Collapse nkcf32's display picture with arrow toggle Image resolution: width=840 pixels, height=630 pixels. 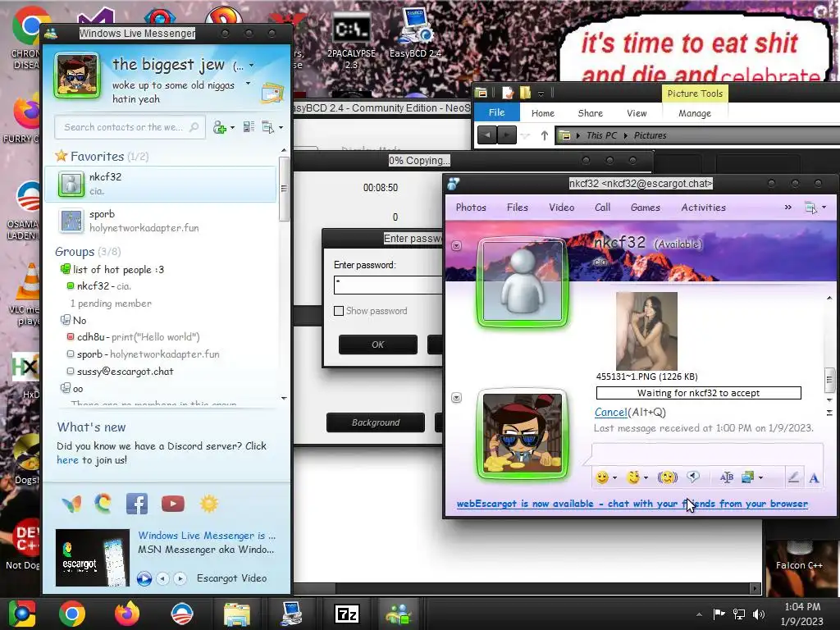point(456,246)
